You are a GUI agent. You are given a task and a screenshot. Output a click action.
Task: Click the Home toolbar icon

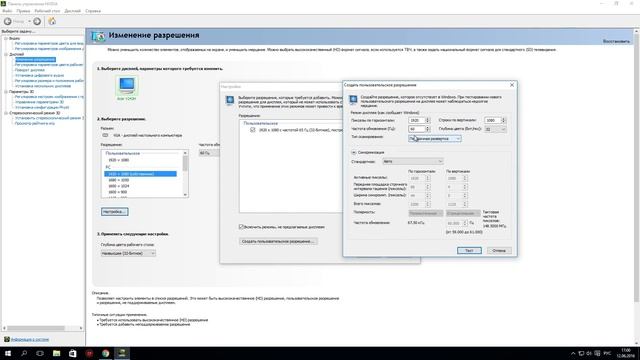tap(52, 21)
